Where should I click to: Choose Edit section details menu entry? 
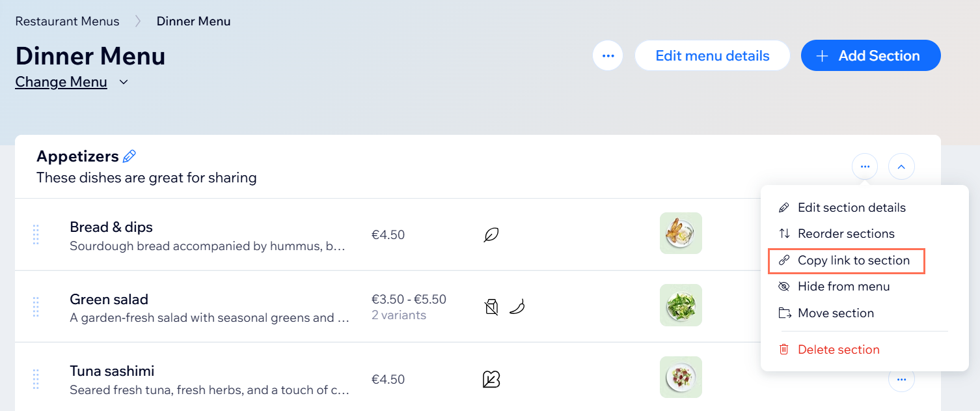point(842,208)
